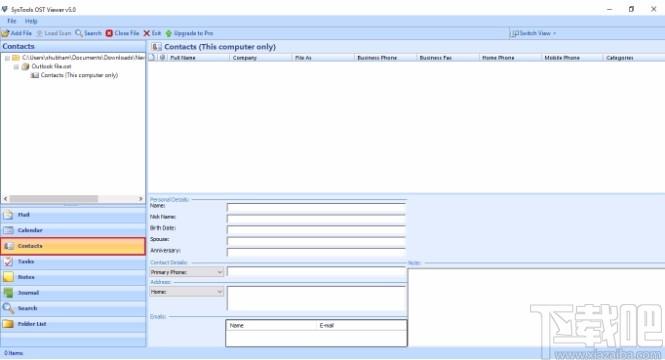Open the Primary Phone combo box
Image resolution: width=665 pixels, height=360 pixels.
point(187,272)
